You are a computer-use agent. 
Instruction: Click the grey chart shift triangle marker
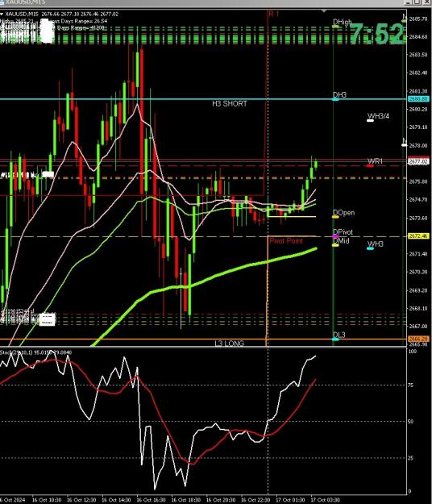pos(324,11)
